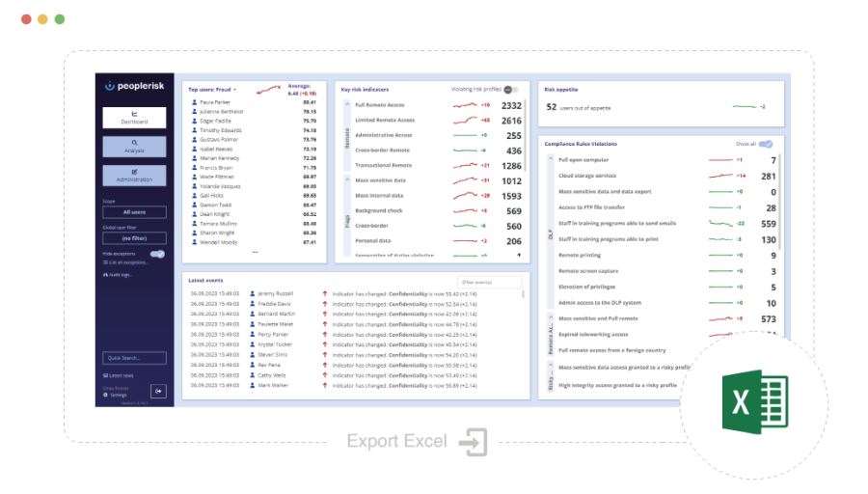
Task: Collapse the DLP compliance rules group
Action: click(x=551, y=158)
